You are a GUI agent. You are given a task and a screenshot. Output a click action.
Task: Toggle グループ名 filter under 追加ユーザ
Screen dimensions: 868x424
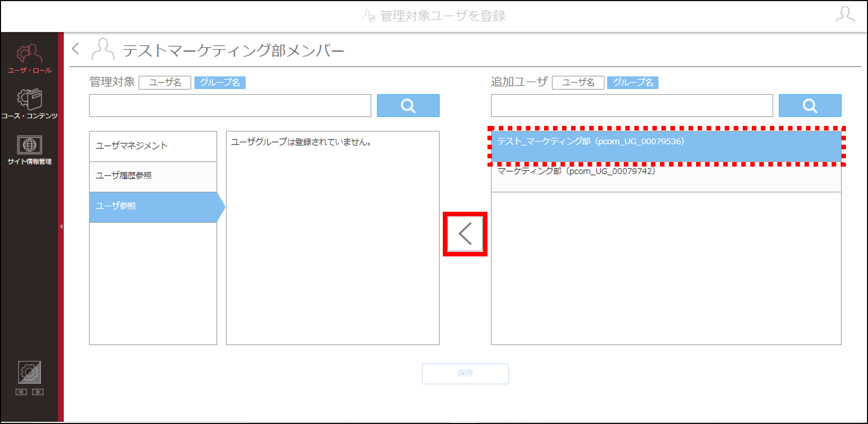coord(633,82)
